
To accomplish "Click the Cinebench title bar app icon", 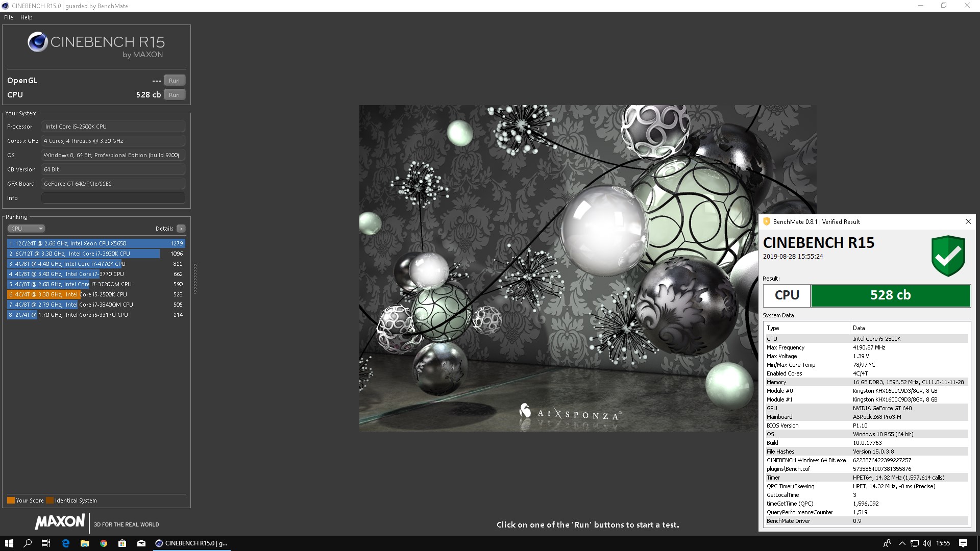I will tap(6, 6).
